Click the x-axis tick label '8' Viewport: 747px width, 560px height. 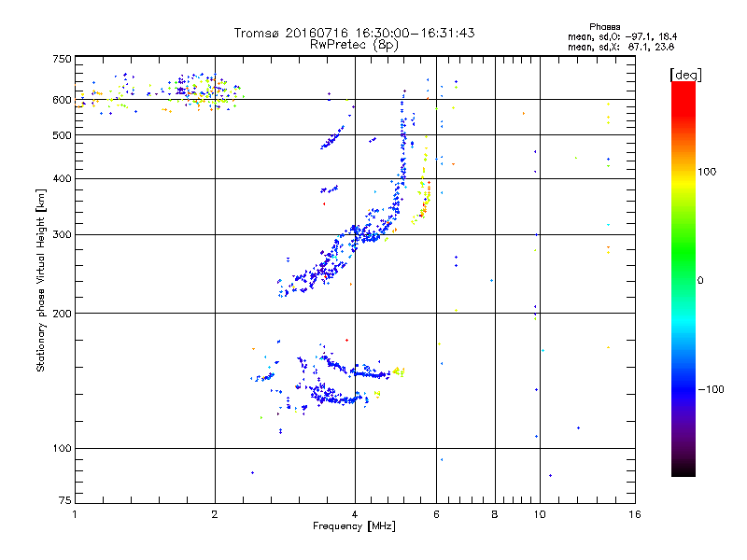tap(495, 514)
